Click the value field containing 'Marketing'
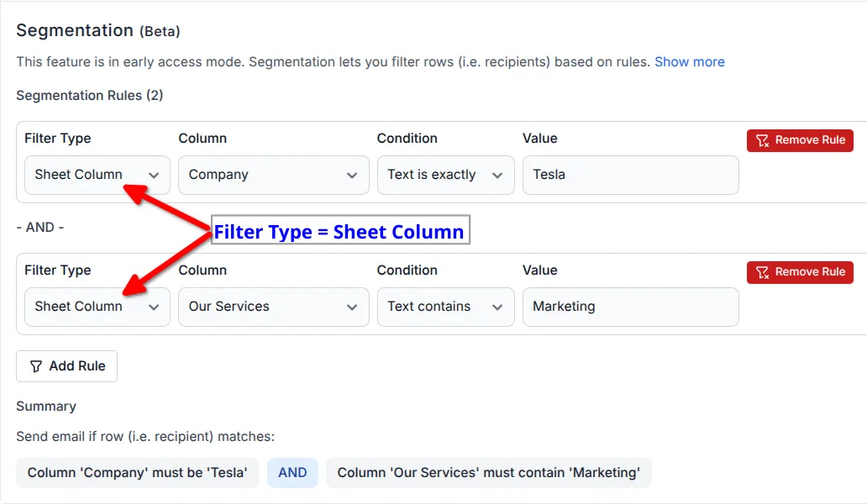Screen dimensions: 867x504 coord(629,307)
